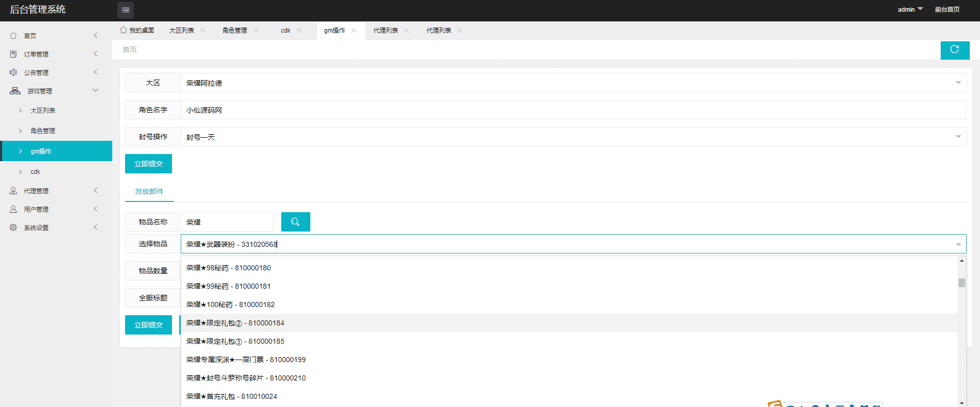The height and width of the screenshot is (407, 980).
Task: Open the admin account dropdown
Action: [910, 9]
